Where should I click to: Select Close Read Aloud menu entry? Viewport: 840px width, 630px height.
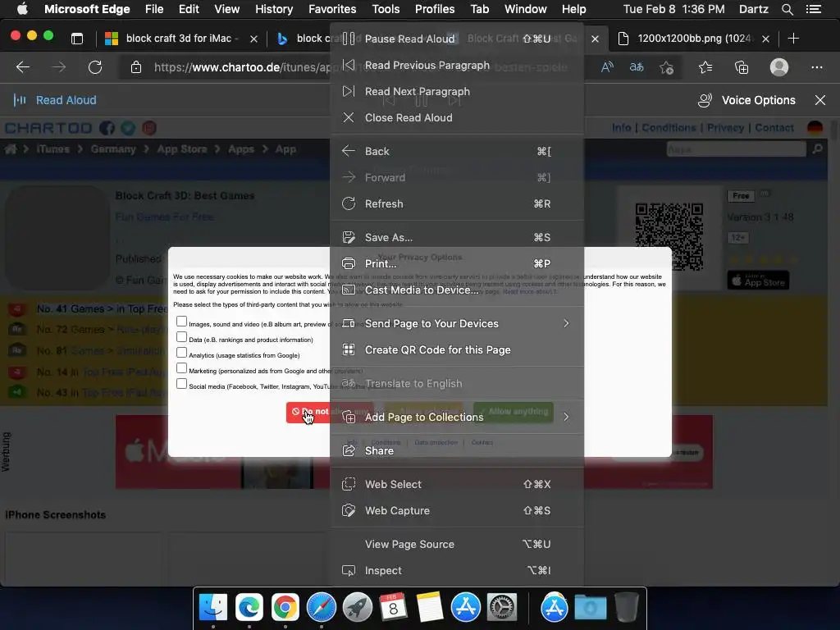457,117
